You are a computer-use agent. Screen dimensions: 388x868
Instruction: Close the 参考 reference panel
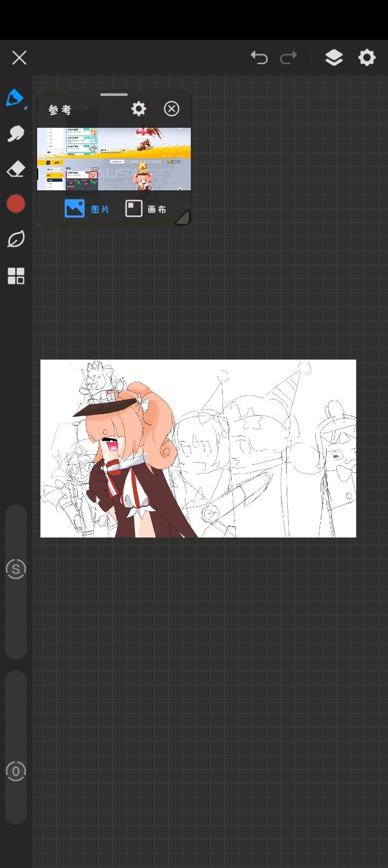[171, 109]
